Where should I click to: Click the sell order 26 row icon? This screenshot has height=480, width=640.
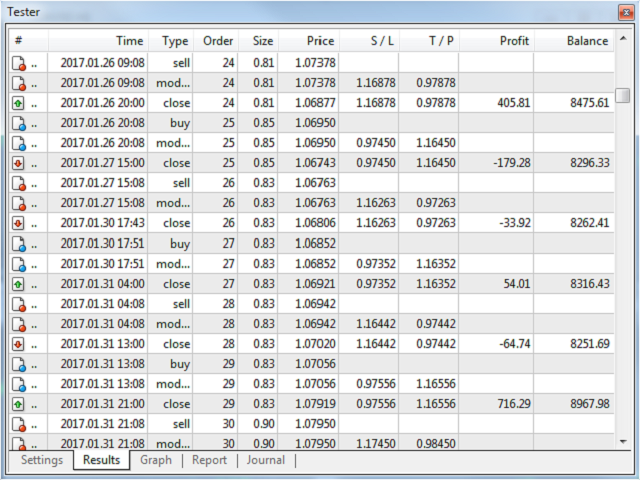(19, 183)
